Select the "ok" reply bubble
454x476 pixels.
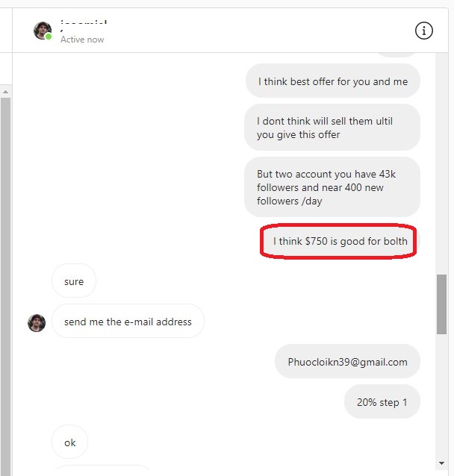tap(69, 442)
